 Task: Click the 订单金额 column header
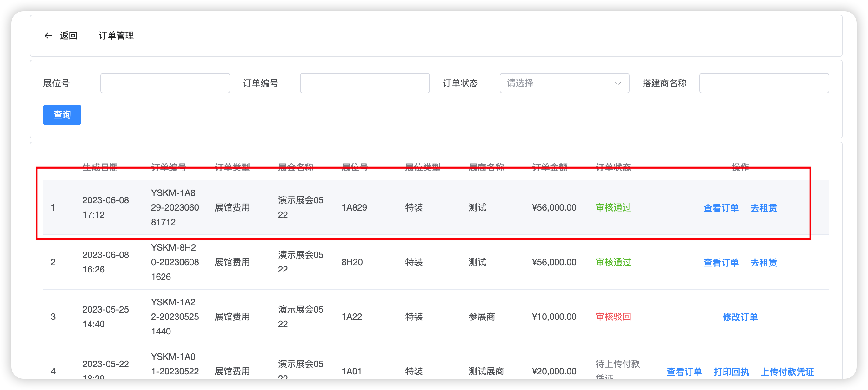[550, 167]
